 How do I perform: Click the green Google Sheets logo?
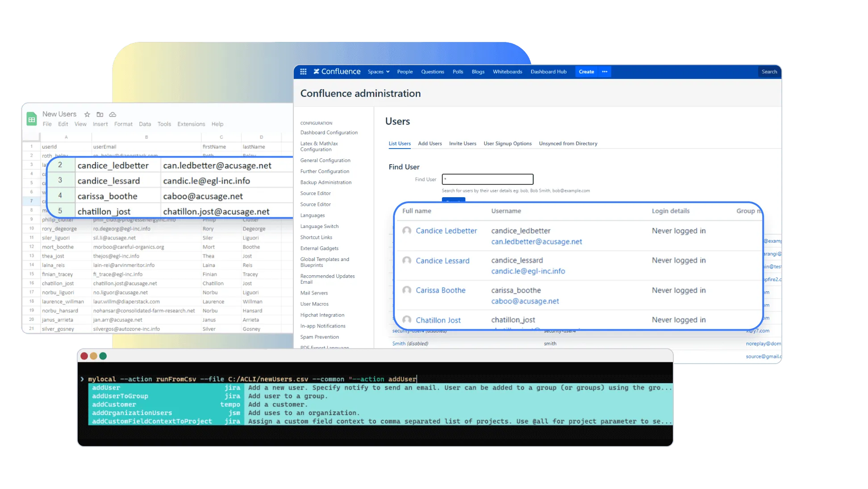tap(32, 119)
